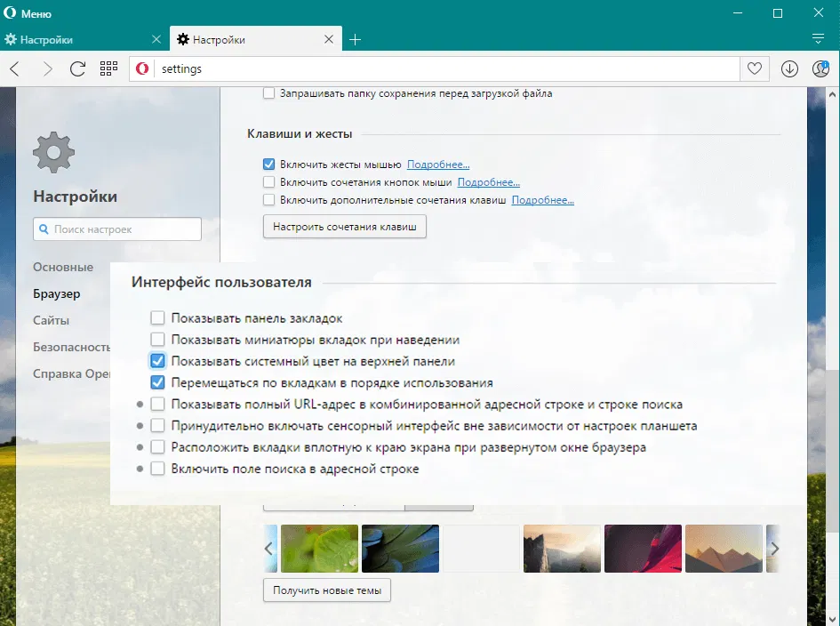Screen dimensions: 840x626
Task: Open the Безопасность settings section
Action: pos(71,348)
